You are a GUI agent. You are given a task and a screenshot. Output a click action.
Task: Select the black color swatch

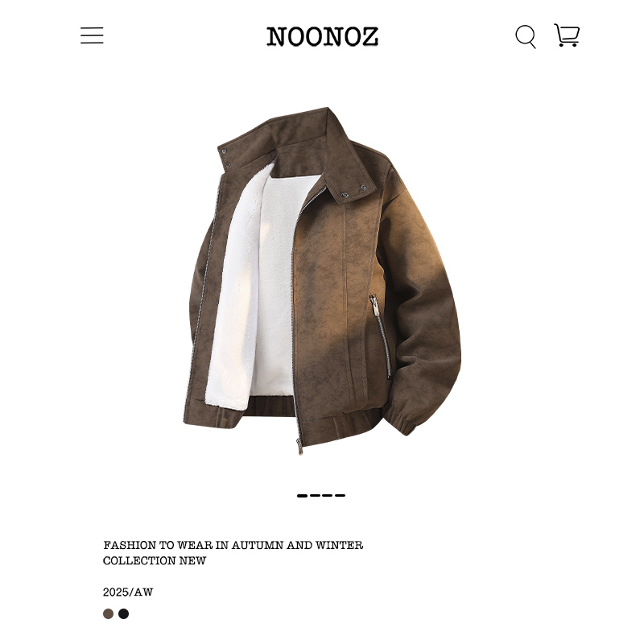[x=124, y=613]
